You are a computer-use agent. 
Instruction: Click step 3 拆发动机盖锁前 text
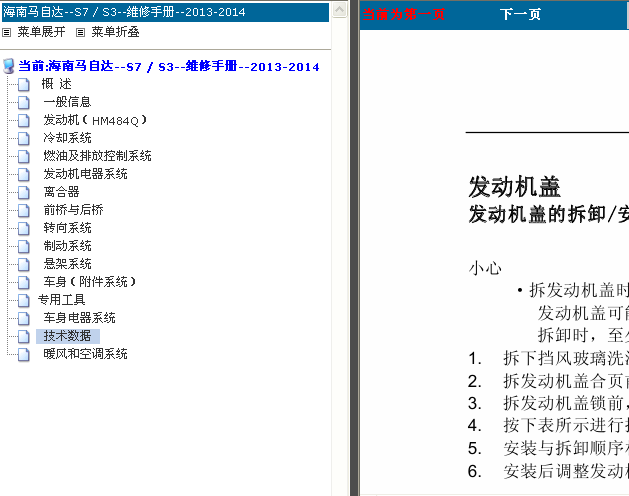click(x=566, y=403)
